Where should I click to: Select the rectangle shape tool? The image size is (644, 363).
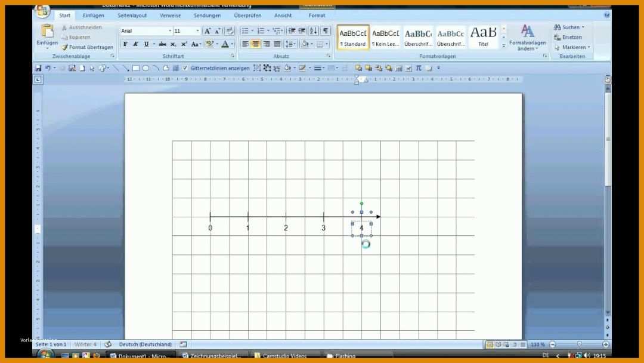pyautogui.click(x=136, y=68)
